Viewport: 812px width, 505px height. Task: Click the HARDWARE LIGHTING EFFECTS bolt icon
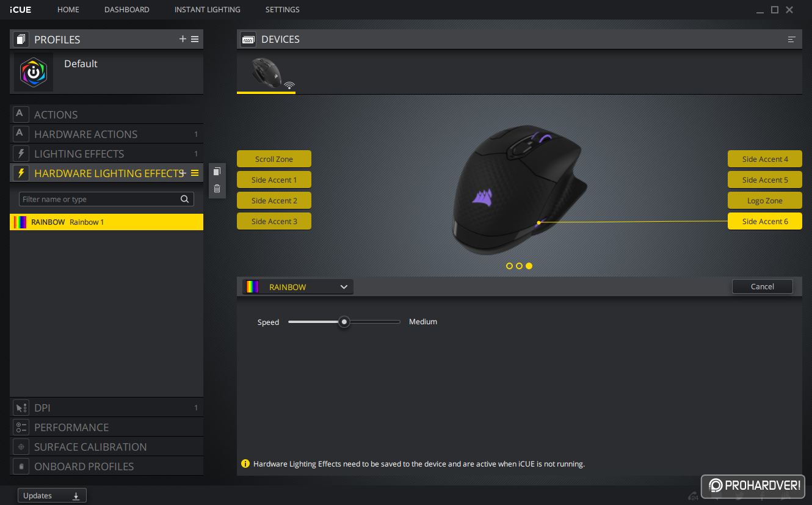21,173
